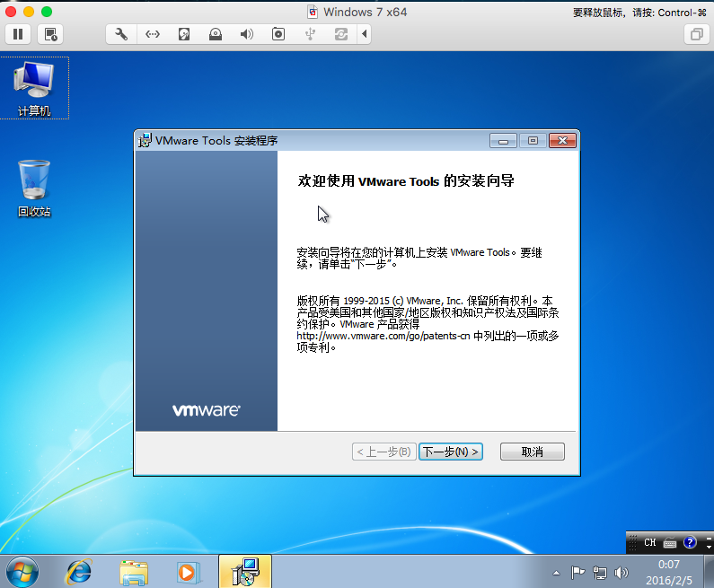Screen dimensions: 714x588
Task: Open Windows Media Player on taskbar
Action: coord(188,572)
